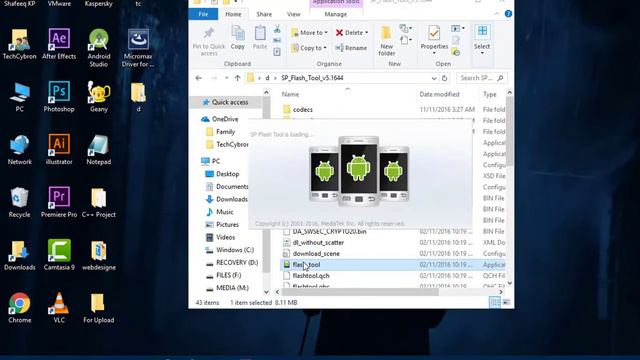
Task: Open the Downloads desktop shortcut
Action: tap(19, 255)
